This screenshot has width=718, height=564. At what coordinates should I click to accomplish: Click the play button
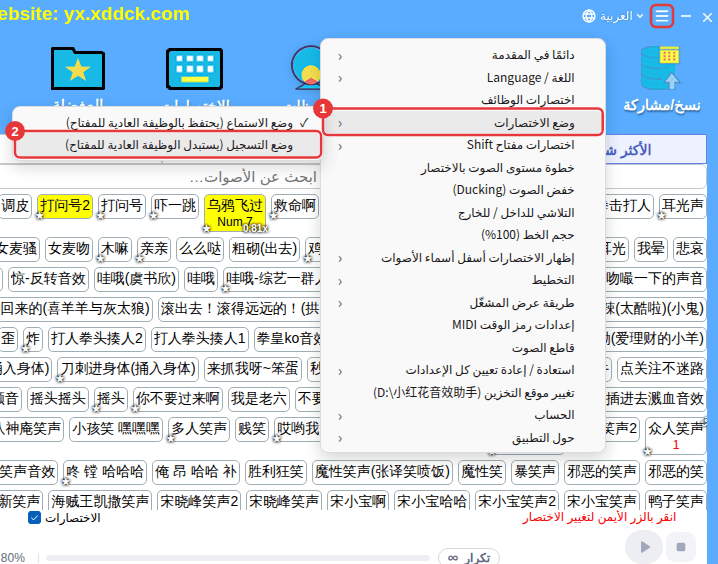[644, 547]
